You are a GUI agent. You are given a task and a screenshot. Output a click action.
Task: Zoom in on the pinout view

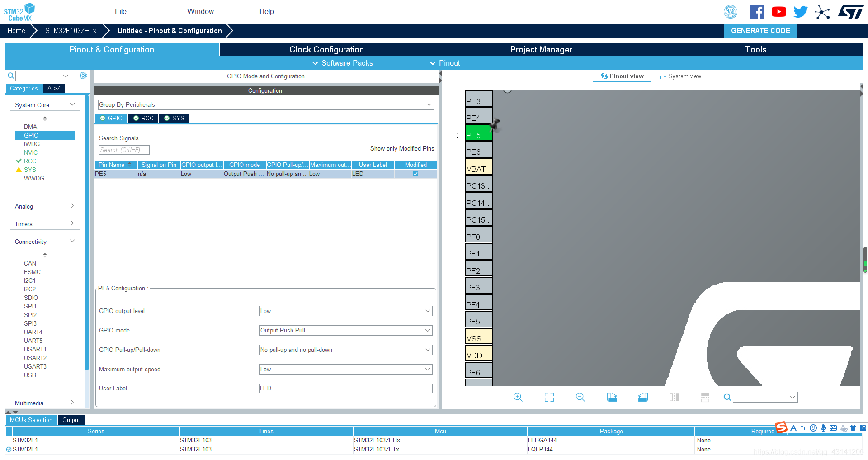518,397
